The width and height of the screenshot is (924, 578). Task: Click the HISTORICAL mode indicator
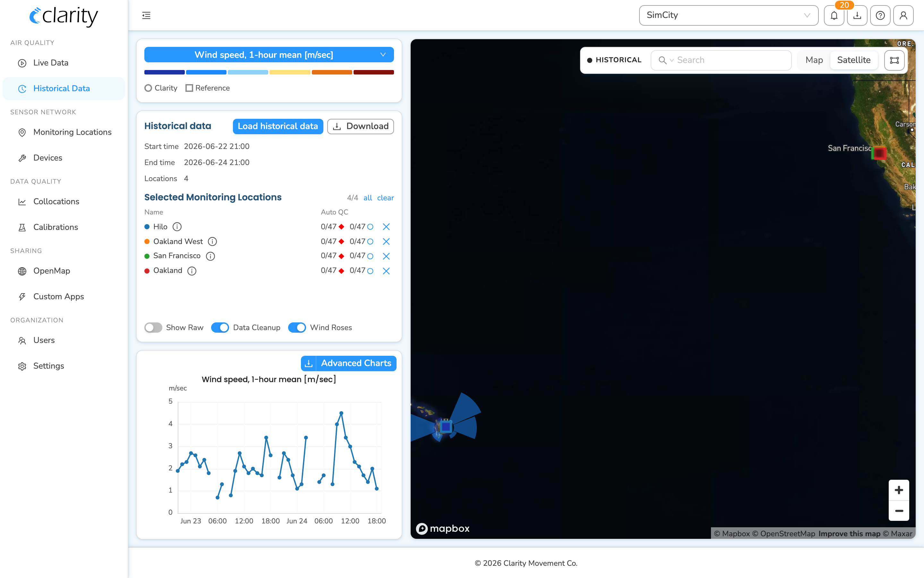(614, 60)
